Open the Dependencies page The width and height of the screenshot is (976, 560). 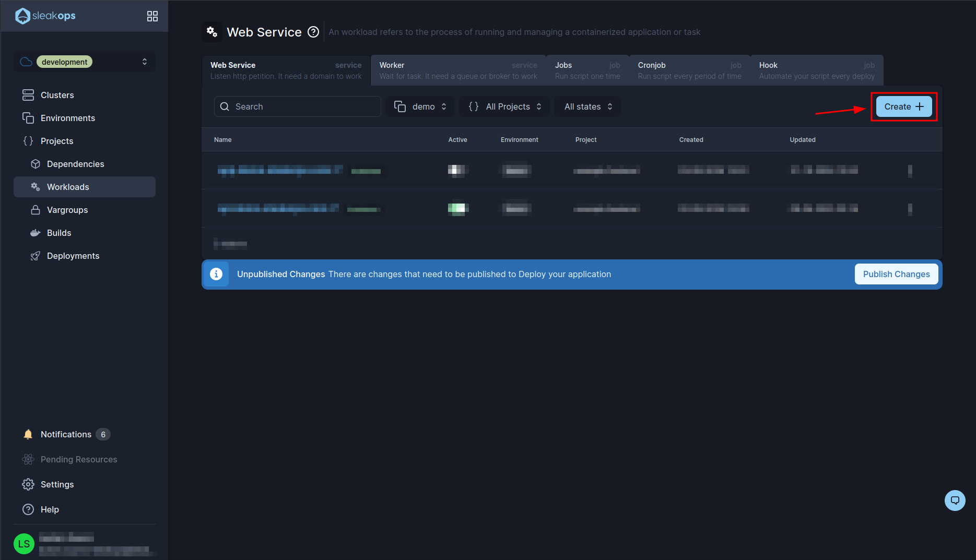click(x=85, y=164)
